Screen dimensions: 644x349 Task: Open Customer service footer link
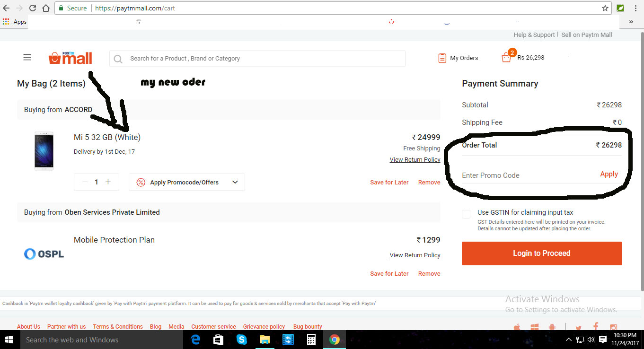pos(213,327)
